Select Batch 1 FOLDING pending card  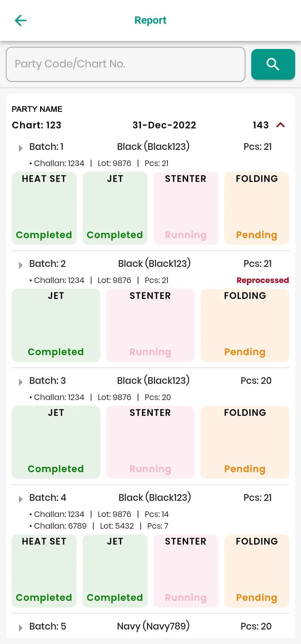click(257, 208)
